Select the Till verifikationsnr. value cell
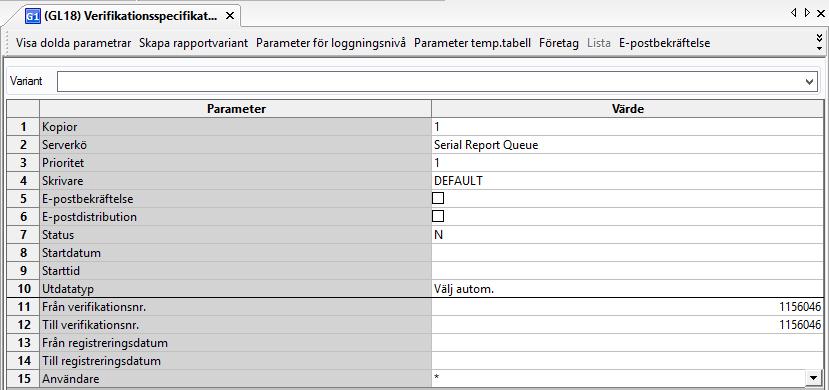The height and width of the screenshot is (390, 829). (x=627, y=325)
